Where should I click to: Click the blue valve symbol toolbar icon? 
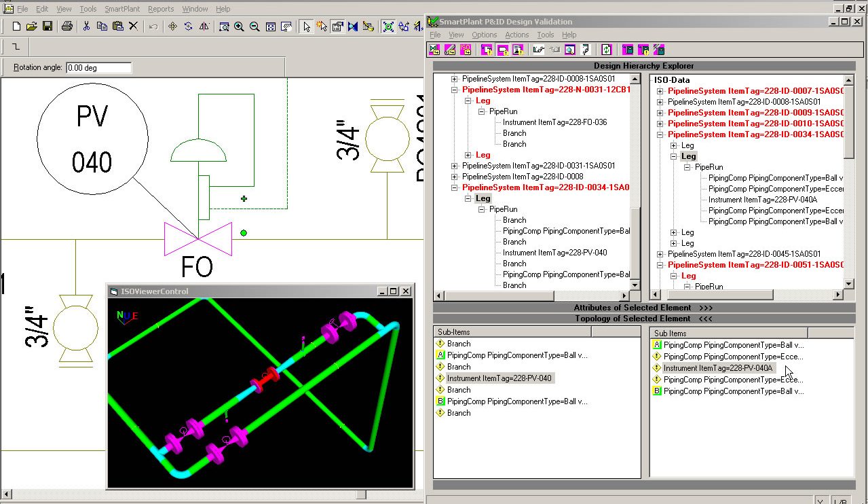tap(353, 26)
